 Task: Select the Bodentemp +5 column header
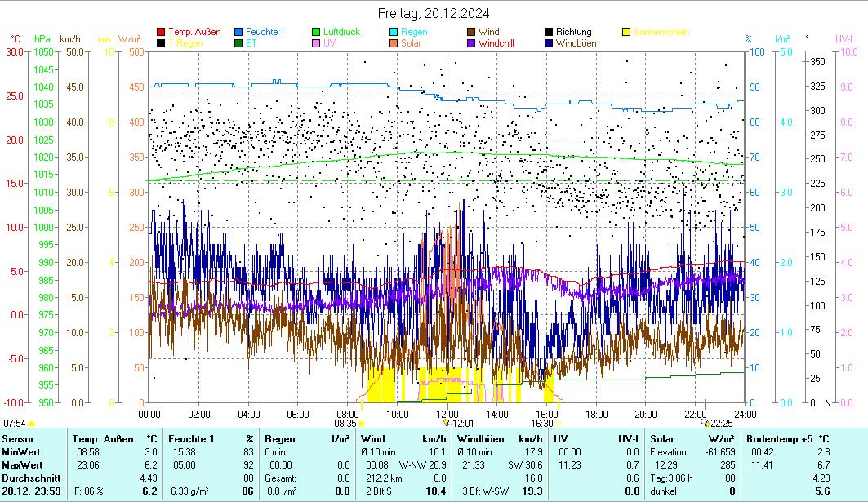(781, 439)
